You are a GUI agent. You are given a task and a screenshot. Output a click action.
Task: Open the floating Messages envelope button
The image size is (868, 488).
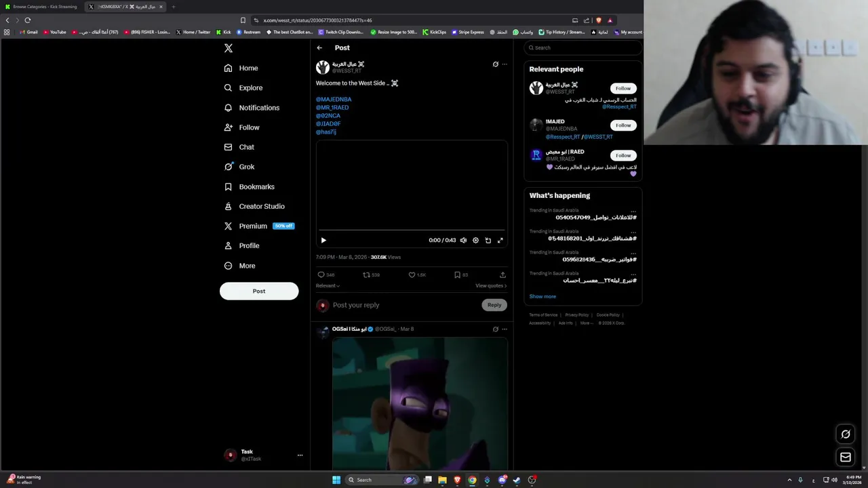(846, 457)
